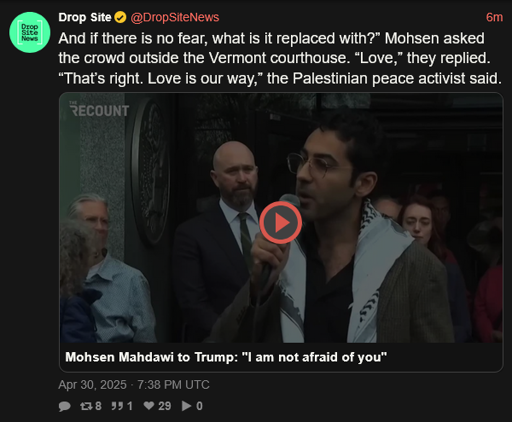Click the like count 29
512x422 pixels.
coord(165,406)
